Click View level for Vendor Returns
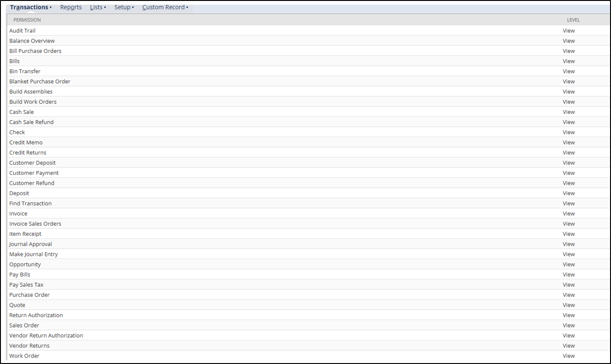 568,346
